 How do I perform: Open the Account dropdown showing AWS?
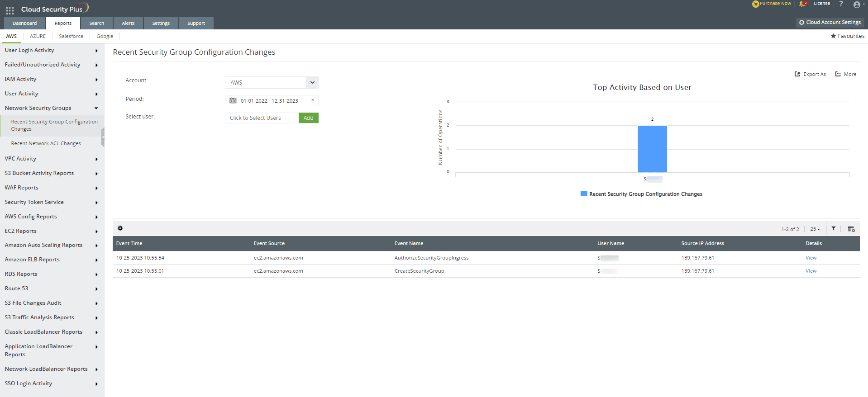[272, 82]
